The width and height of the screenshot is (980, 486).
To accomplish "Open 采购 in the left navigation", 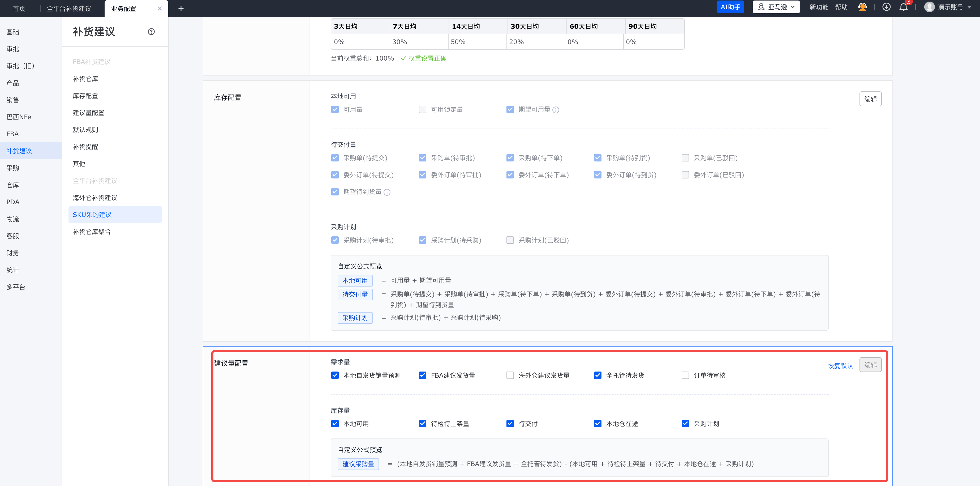I will tap(12, 168).
